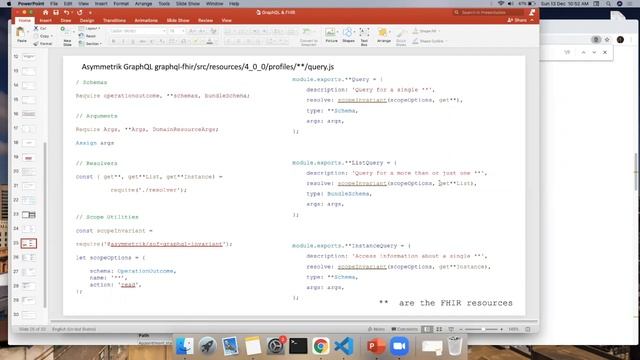Switch to Normal view in status bar
This screenshot has width=640, height=360.
pos(427,329)
